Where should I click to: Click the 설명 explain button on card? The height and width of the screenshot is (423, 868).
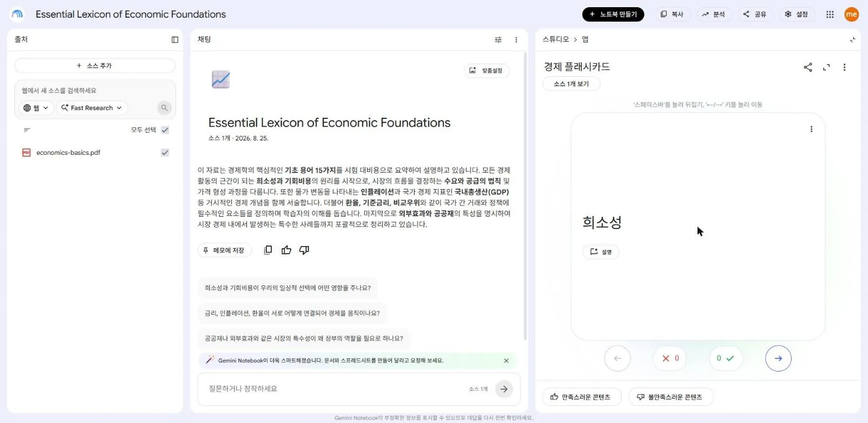601,252
